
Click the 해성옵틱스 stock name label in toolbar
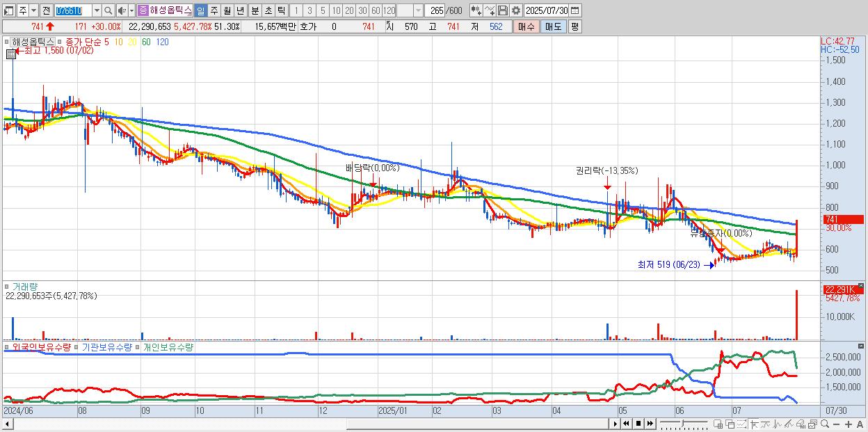click(x=170, y=10)
